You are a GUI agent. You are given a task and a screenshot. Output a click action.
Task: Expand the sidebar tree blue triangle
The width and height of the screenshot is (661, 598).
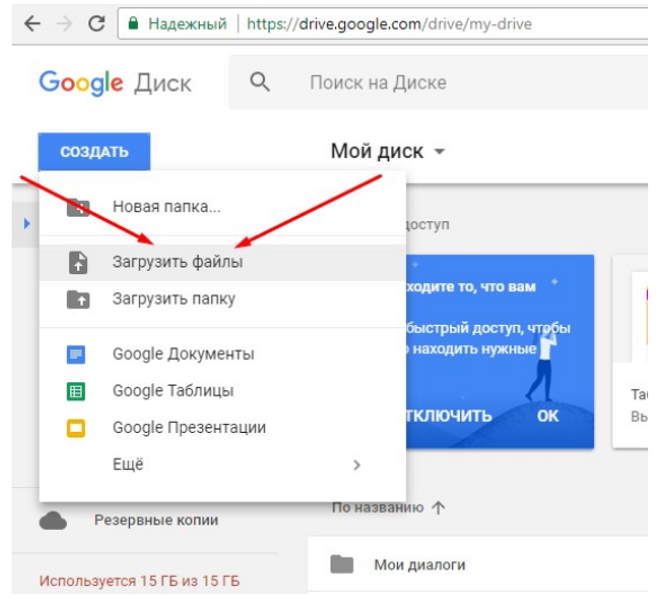pos(27,223)
